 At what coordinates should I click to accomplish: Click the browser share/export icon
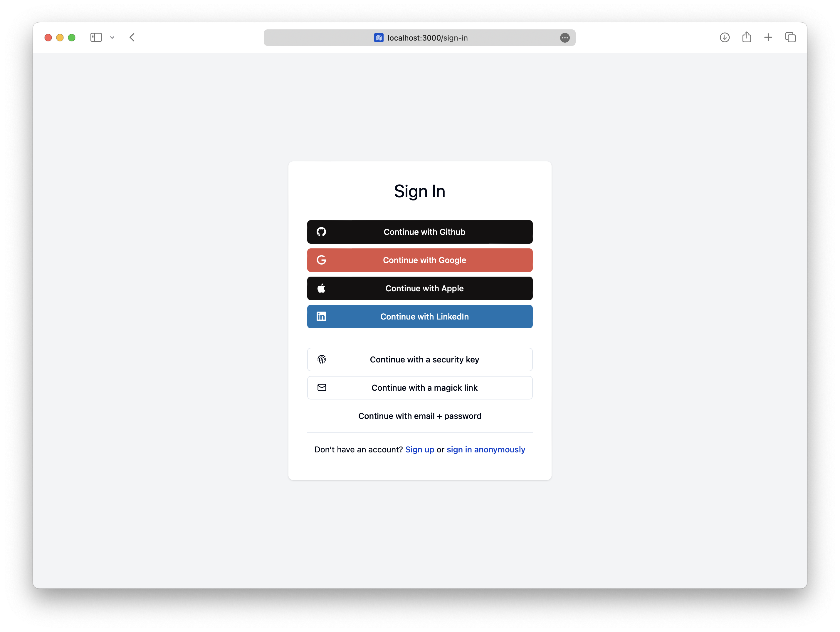click(747, 37)
